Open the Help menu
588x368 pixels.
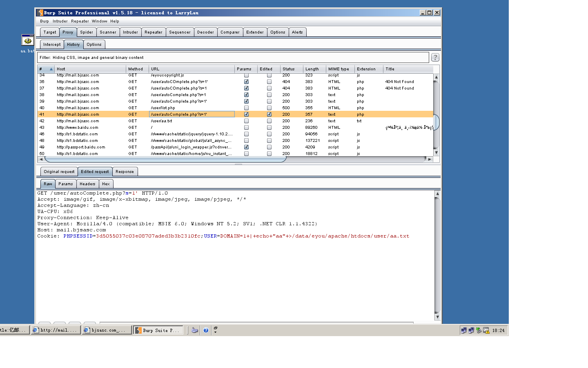point(115,21)
